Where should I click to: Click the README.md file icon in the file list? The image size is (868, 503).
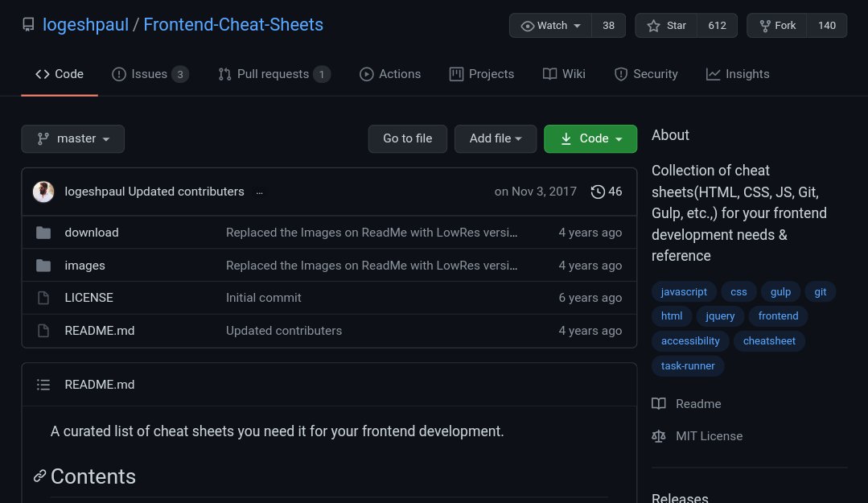[x=43, y=331]
